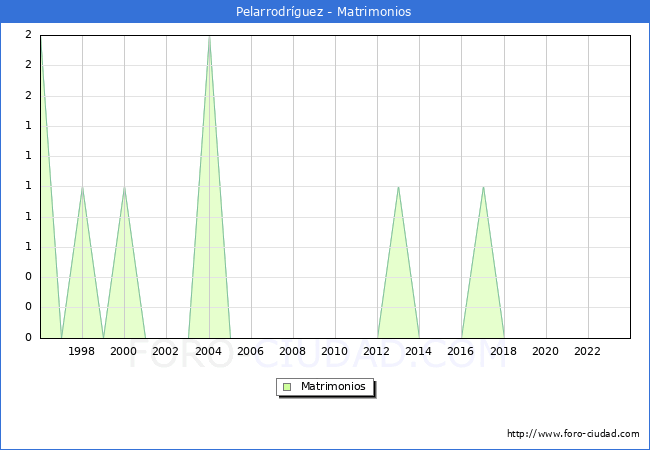Select the peak data point at 2013
This screenshot has height=450, width=650.
[x=398, y=187]
